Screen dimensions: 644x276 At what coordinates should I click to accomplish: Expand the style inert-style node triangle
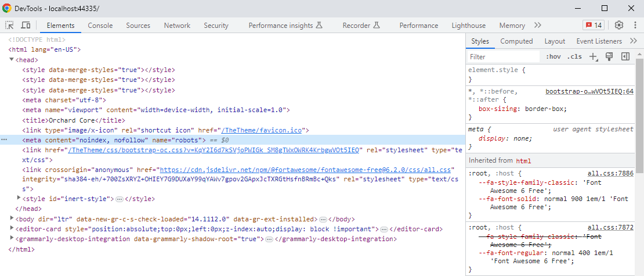[19, 198]
